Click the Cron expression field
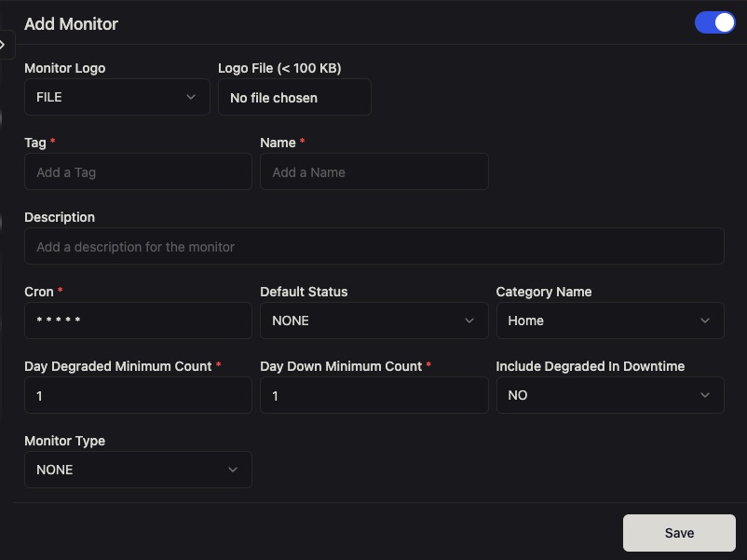747x560 pixels. (x=138, y=321)
